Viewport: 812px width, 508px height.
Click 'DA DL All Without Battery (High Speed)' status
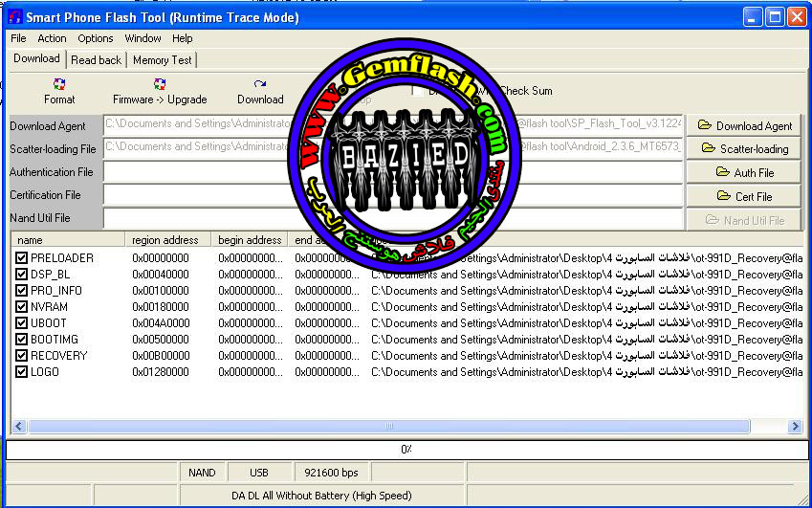[321, 496]
